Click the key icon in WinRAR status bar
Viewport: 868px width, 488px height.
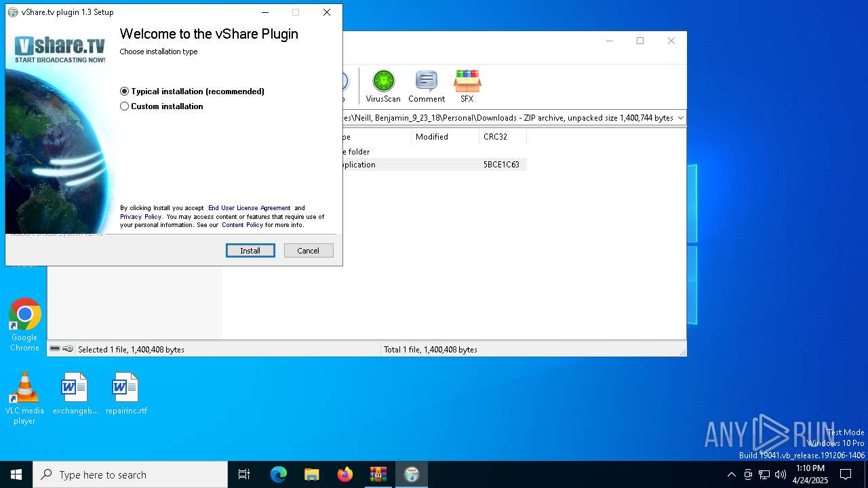pos(68,349)
